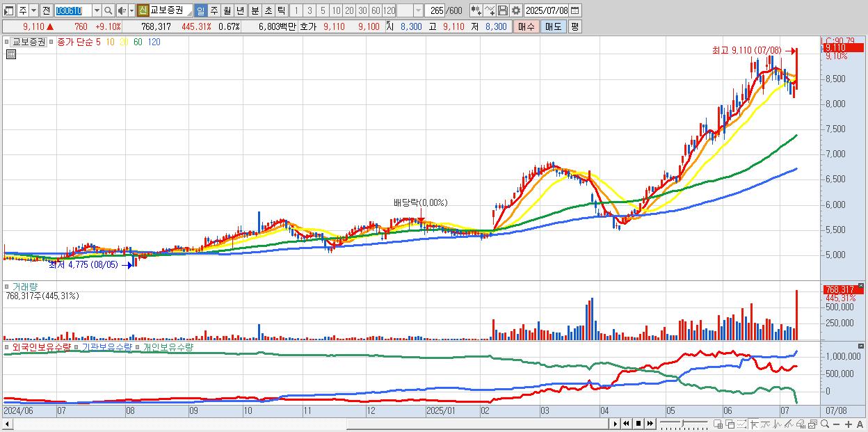Screen dimensions: 868x432
Task: Open chart settings gear icon
Action: tap(515, 10)
